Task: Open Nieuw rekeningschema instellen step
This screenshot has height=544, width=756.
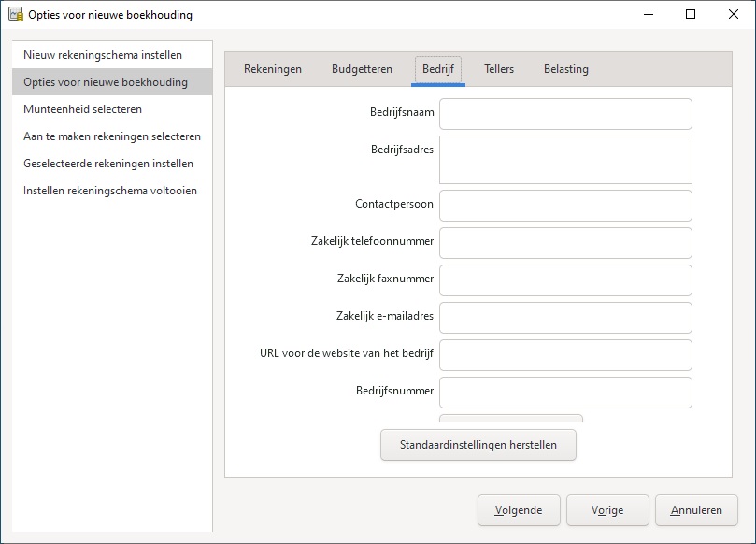Action: 103,55
